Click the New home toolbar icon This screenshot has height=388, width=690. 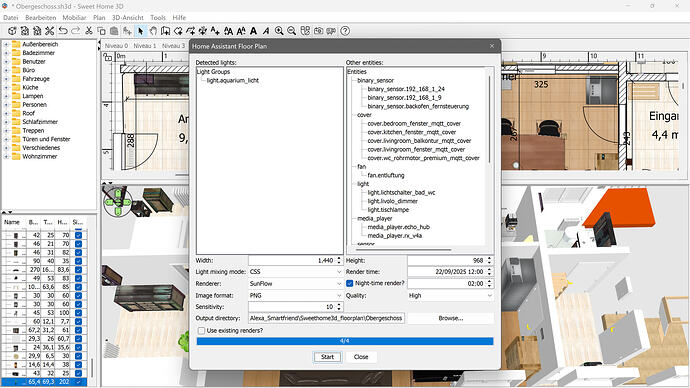(12, 31)
